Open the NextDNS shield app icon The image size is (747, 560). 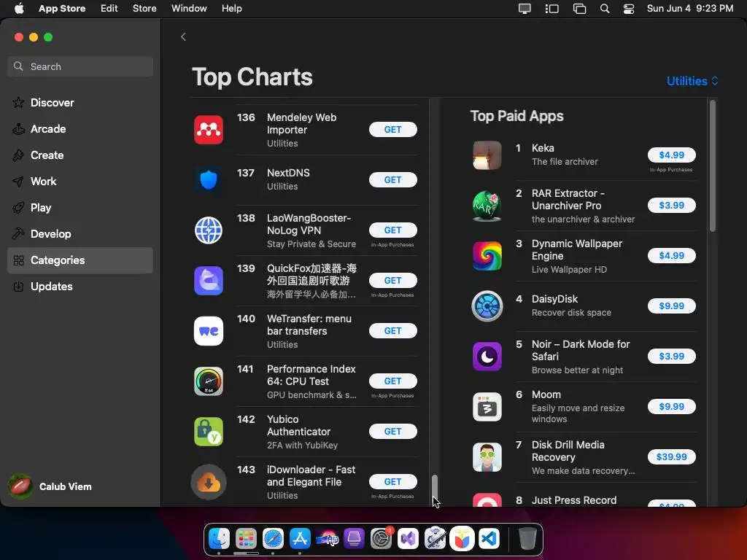click(x=208, y=180)
